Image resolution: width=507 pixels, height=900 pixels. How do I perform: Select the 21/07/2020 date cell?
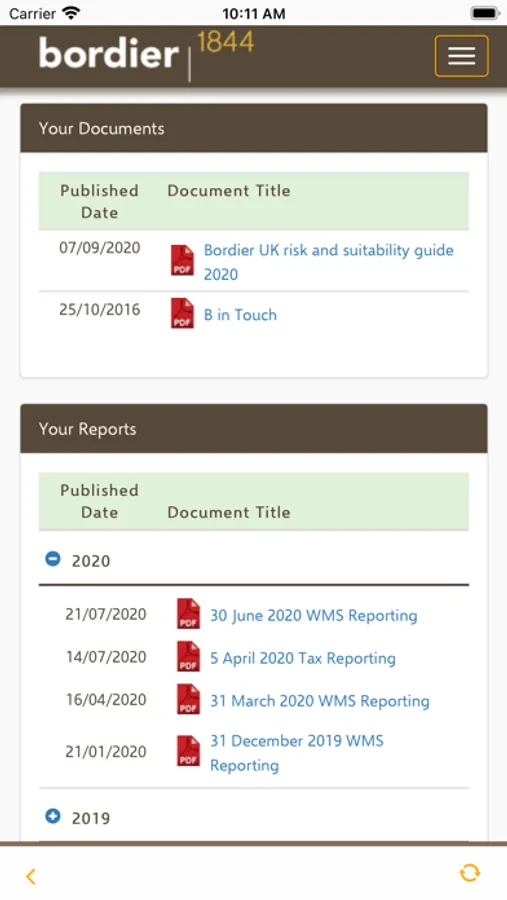coord(106,614)
